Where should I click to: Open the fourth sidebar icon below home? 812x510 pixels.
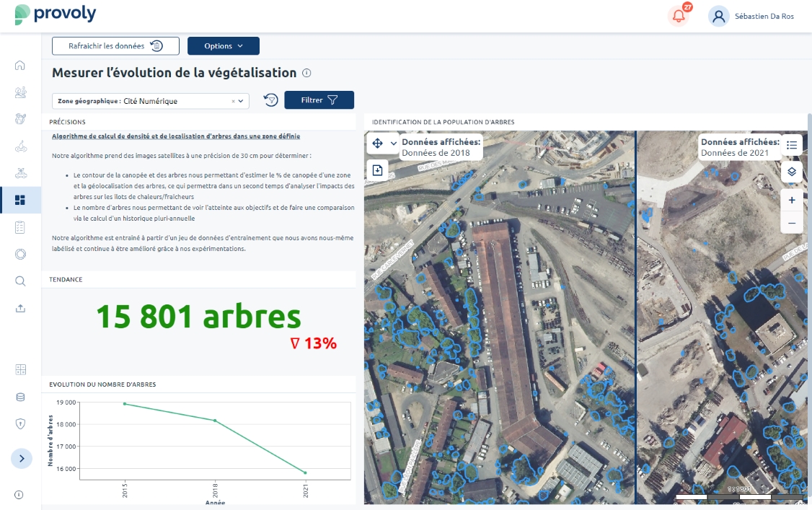point(20,146)
